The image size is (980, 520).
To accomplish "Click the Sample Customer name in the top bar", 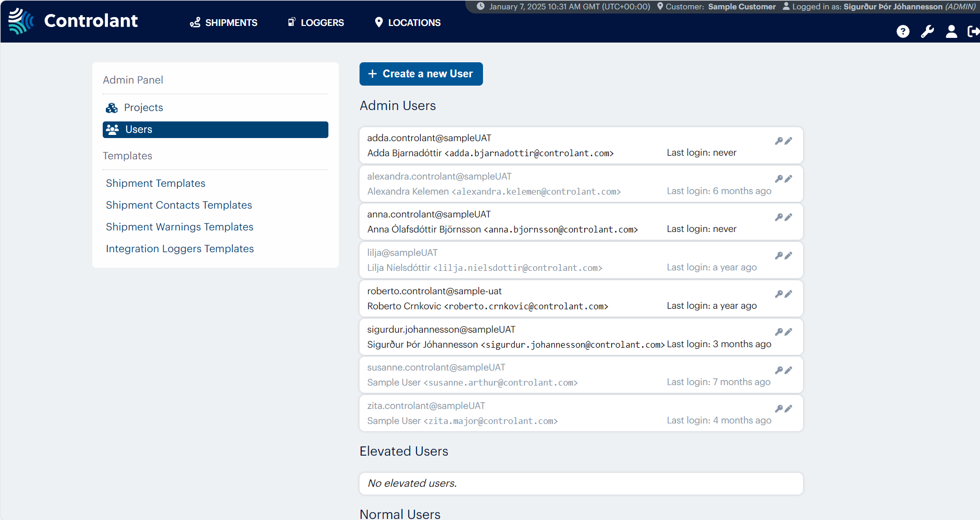I will coord(742,7).
